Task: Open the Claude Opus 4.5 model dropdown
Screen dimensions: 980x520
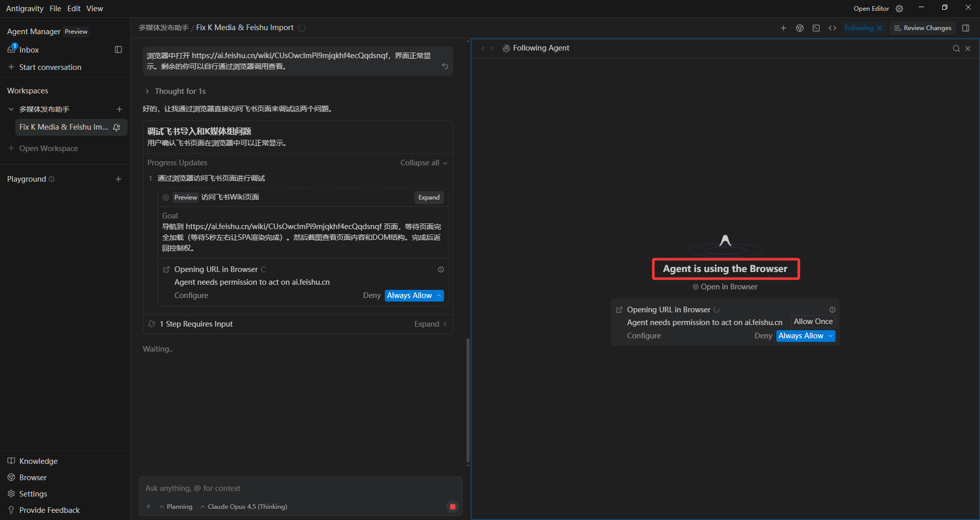Action: click(x=244, y=507)
